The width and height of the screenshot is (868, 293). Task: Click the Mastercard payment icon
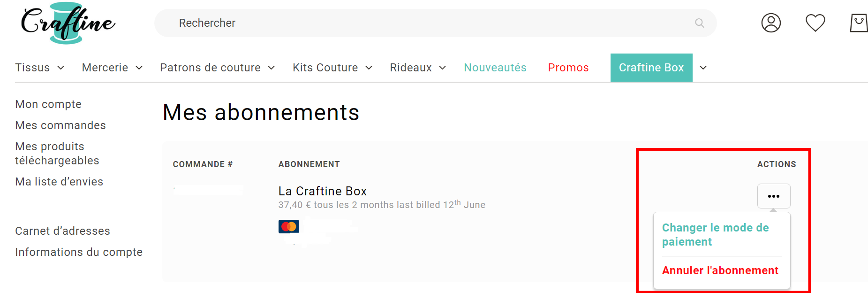(288, 227)
